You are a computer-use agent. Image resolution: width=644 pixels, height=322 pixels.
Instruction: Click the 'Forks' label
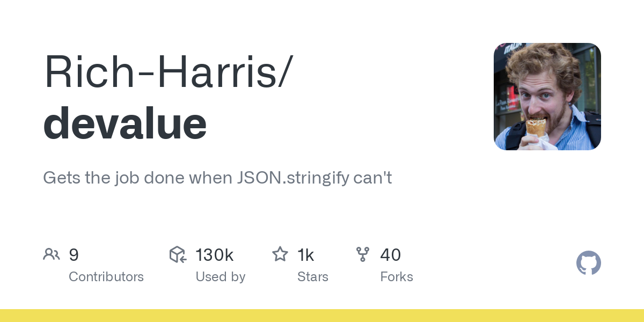(396, 277)
